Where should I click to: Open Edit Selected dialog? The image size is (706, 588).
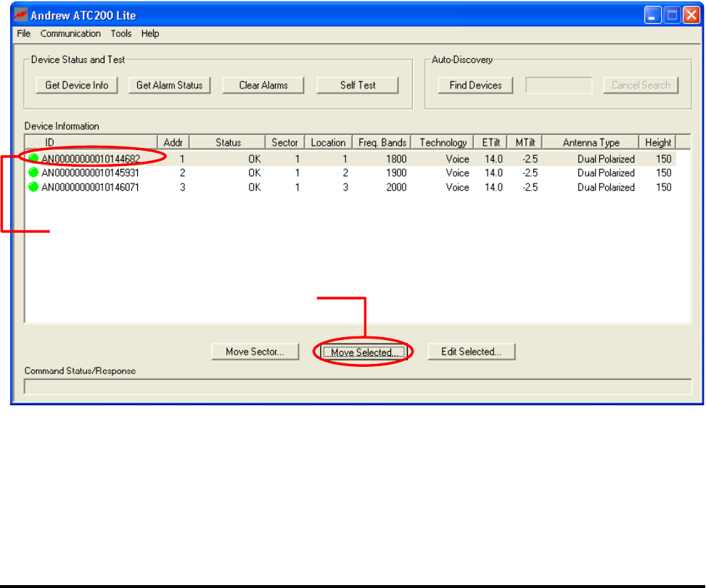pyautogui.click(x=471, y=352)
